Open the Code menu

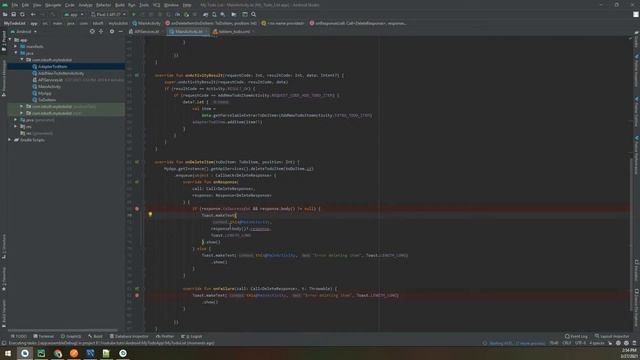pyautogui.click(x=70, y=5)
